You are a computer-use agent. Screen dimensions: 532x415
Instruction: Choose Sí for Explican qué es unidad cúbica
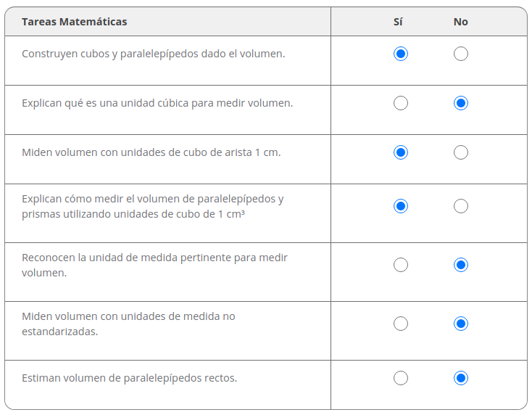point(400,103)
